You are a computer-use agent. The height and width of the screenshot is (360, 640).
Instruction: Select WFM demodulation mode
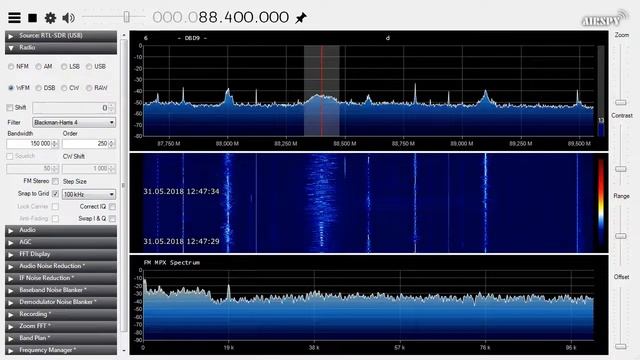point(11,88)
